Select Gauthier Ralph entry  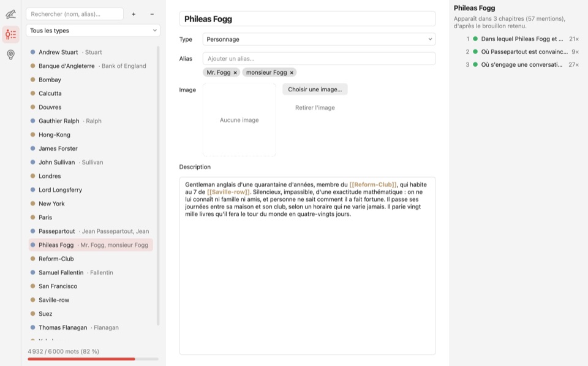[91, 121]
